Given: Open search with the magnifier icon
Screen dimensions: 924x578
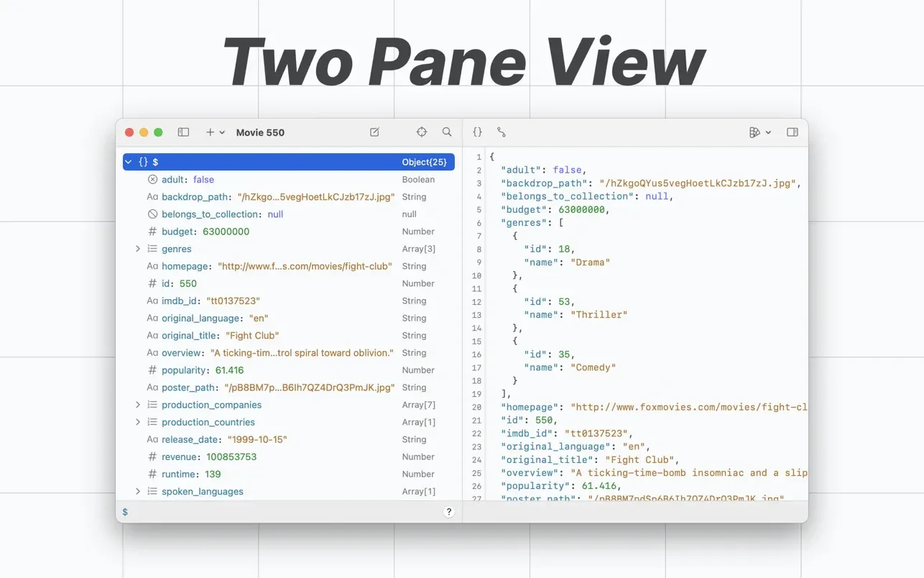Looking at the screenshot, I should tap(447, 132).
